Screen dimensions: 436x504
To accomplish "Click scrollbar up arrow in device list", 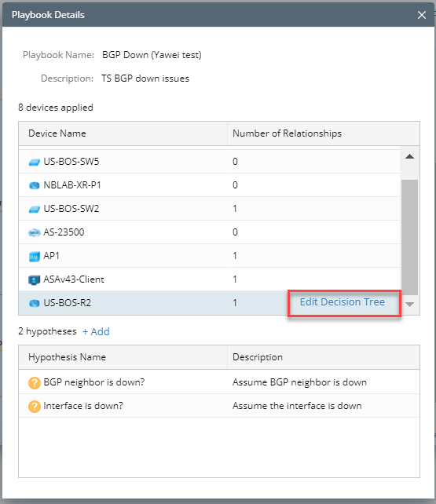I will click(409, 156).
